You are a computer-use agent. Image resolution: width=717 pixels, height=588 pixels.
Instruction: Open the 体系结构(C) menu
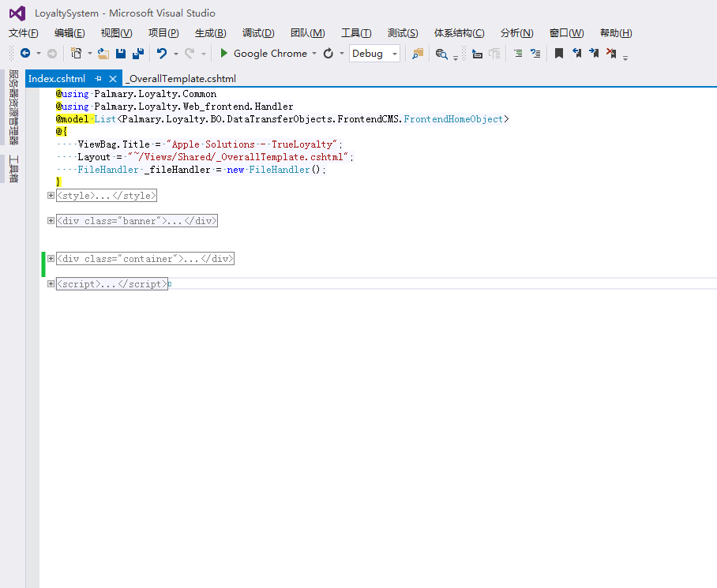(459, 33)
